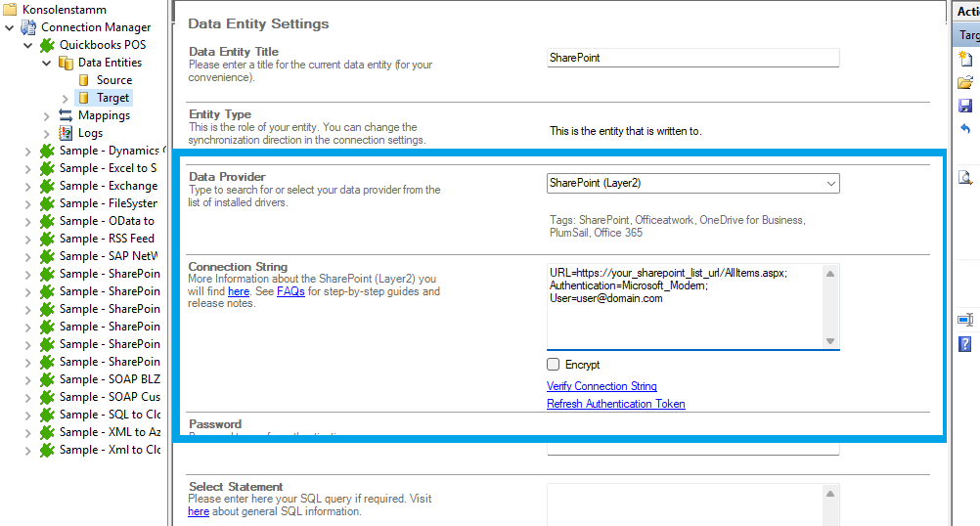Click puzzle icon of Sample - RSS Feed

[x=47, y=238]
